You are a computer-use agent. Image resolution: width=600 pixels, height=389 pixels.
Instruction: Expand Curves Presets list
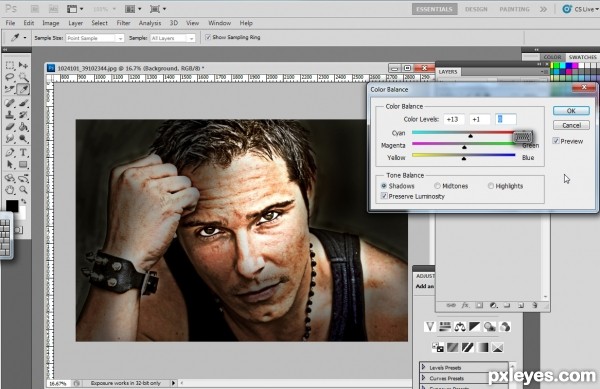point(424,378)
